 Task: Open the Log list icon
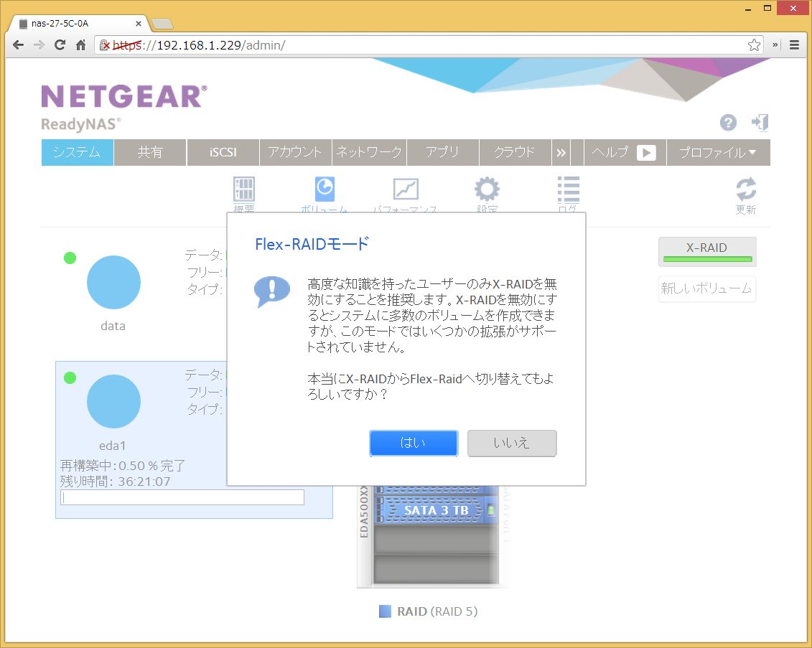[568, 189]
